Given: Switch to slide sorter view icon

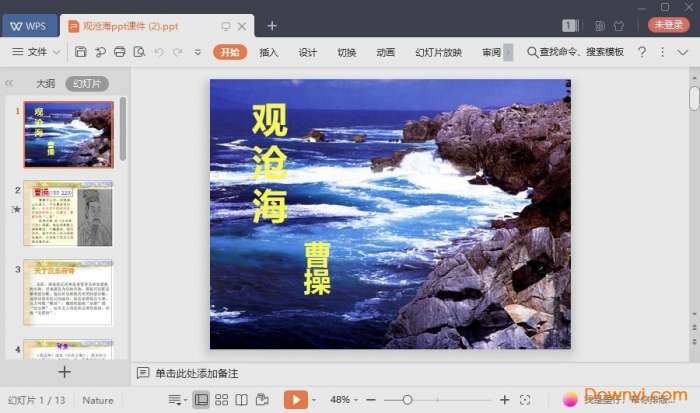Looking at the screenshot, I should pyautogui.click(x=222, y=400).
